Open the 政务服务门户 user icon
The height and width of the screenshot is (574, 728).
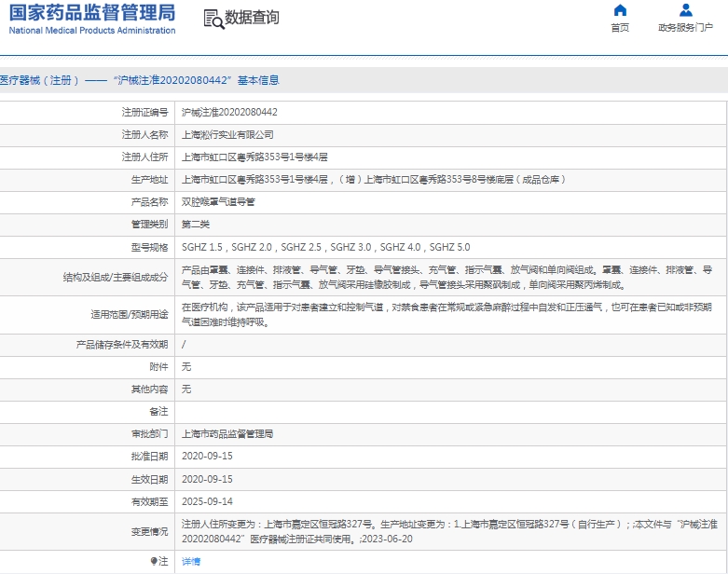[x=685, y=9]
